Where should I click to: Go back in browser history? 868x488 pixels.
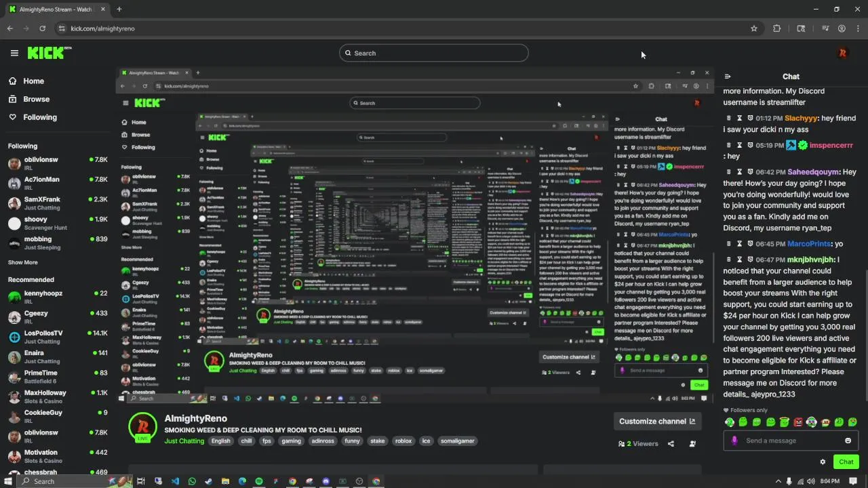coord(10,28)
